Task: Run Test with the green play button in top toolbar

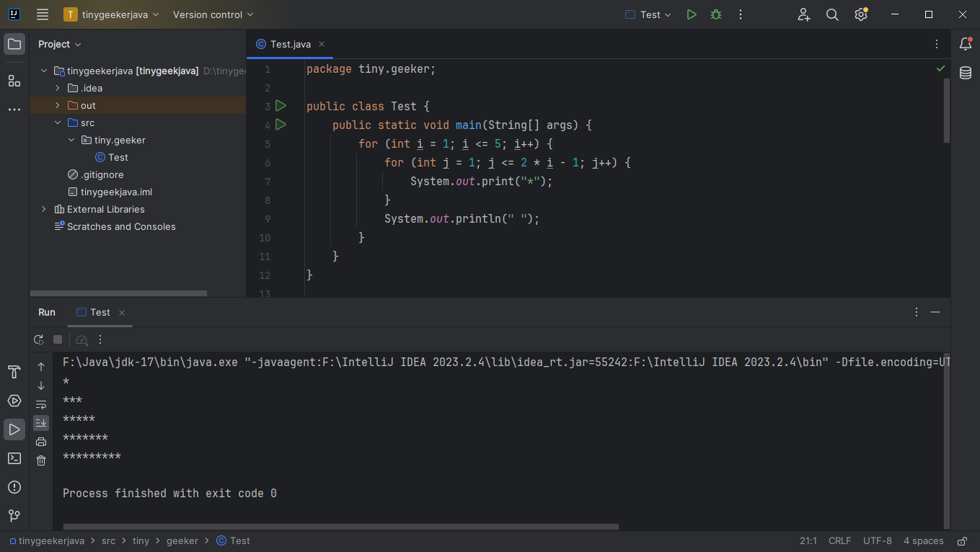Action: [692, 14]
